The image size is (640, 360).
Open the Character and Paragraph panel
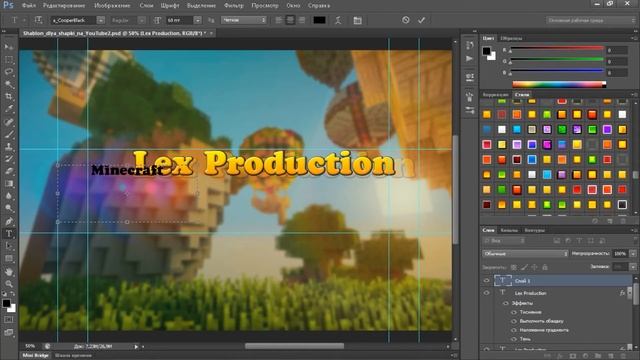(x=357, y=20)
